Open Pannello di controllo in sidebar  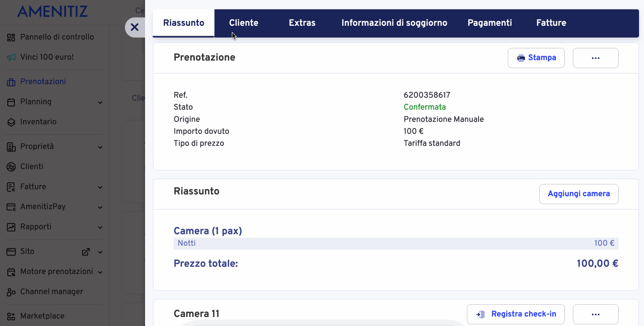pos(57,37)
